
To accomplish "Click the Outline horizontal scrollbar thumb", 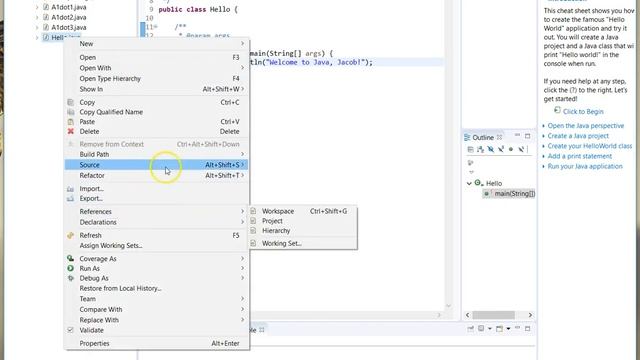I will click(x=493, y=315).
